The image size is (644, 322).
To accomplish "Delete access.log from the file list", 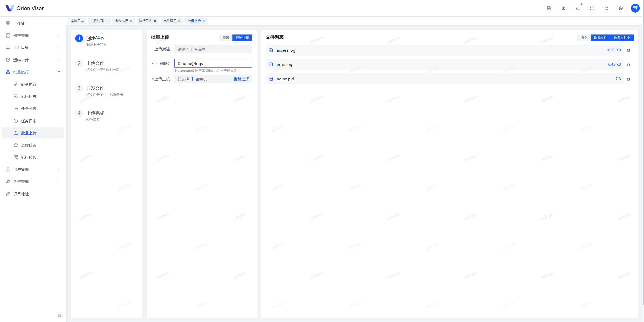I will (x=628, y=50).
